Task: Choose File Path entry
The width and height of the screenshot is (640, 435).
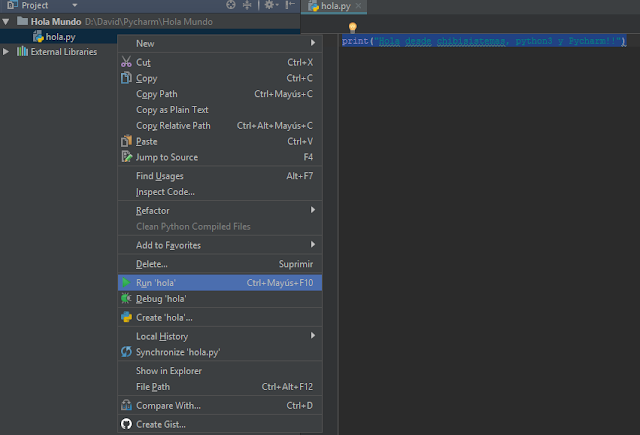Action: 220,387
